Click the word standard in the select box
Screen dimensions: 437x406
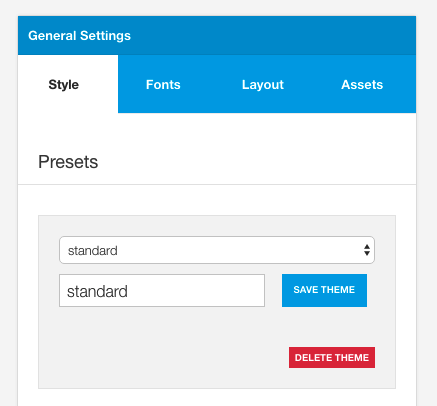tap(93, 251)
